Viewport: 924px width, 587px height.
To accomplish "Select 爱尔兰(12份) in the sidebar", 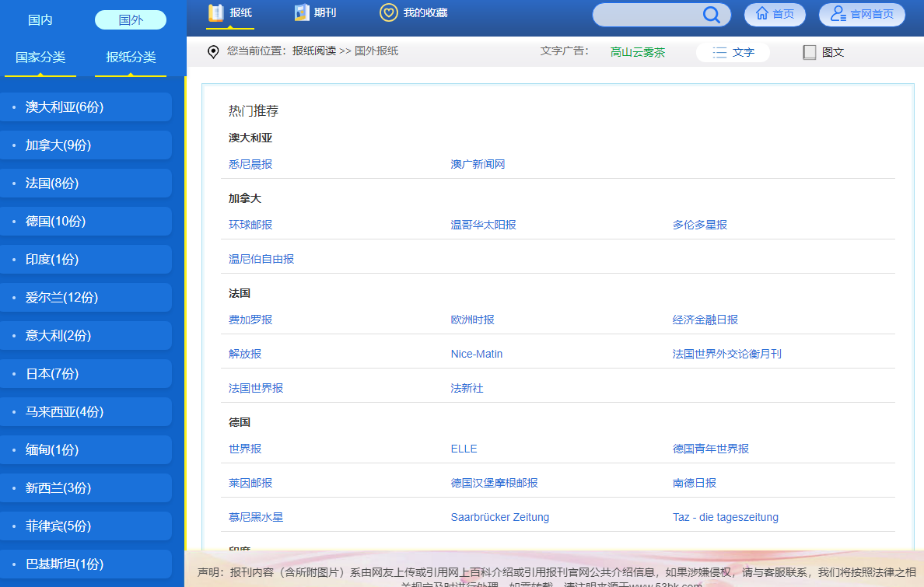I will click(x=86, y=298).
